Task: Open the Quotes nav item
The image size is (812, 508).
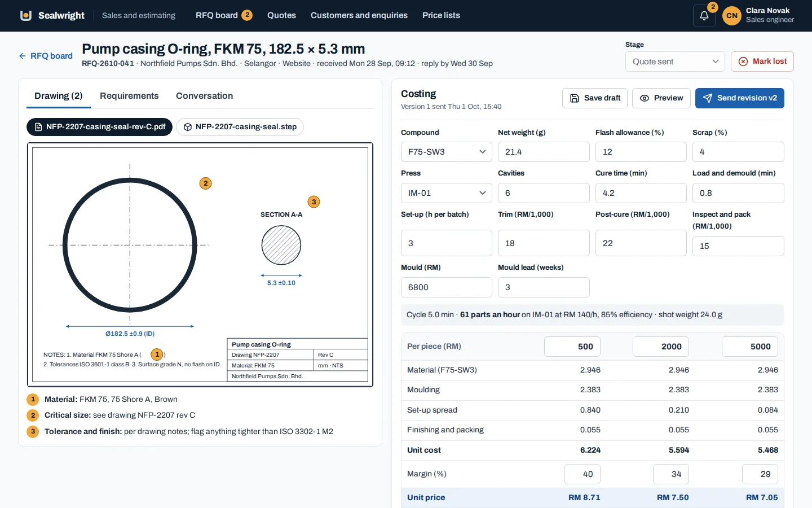Action: pyautogui.click(x=281, y=15)
